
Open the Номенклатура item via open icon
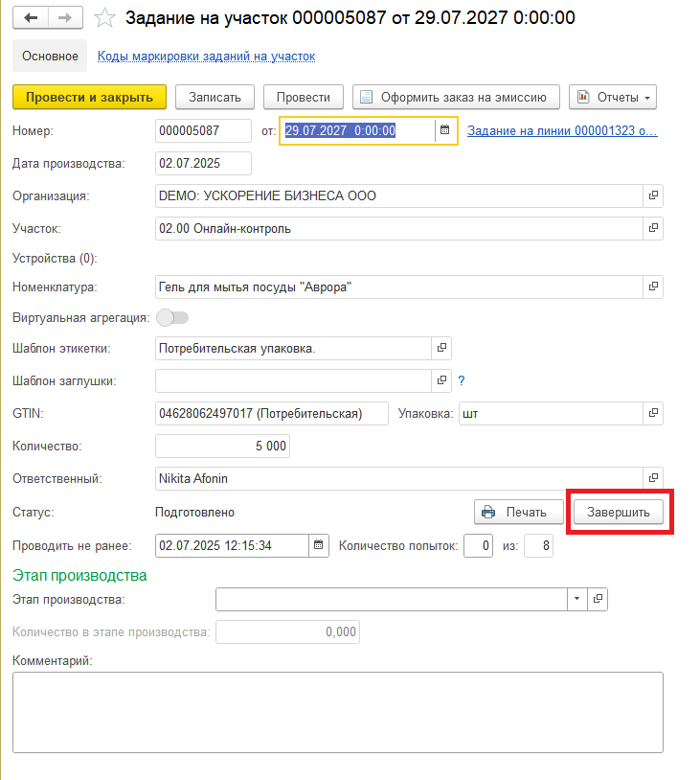coord(653,287)
